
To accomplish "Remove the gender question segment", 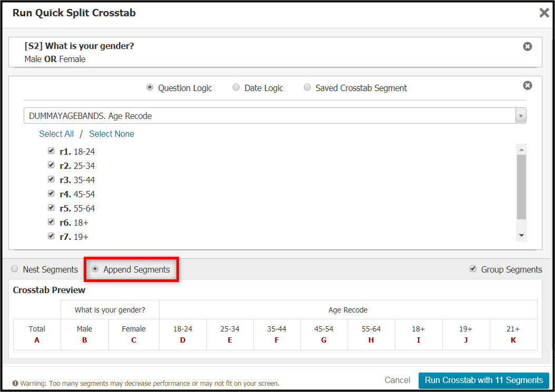I will 528,46.
